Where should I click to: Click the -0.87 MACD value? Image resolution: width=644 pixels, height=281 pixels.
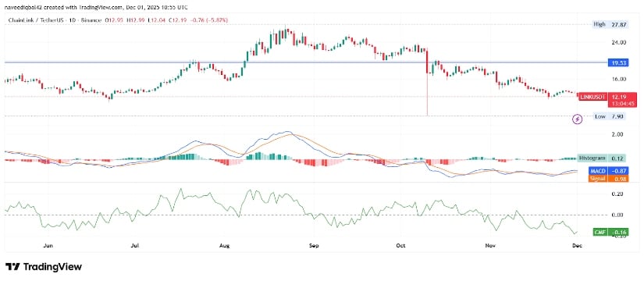[x=617, y=170]
